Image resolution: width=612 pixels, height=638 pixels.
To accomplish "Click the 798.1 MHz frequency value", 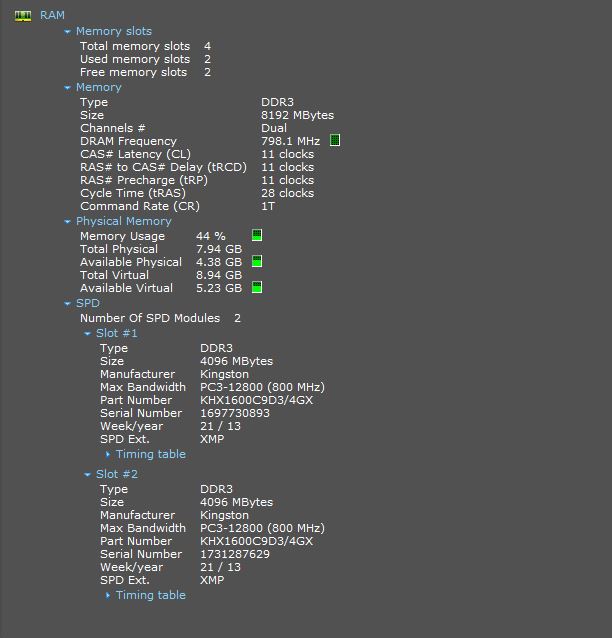I will click(x=291, y=142).
